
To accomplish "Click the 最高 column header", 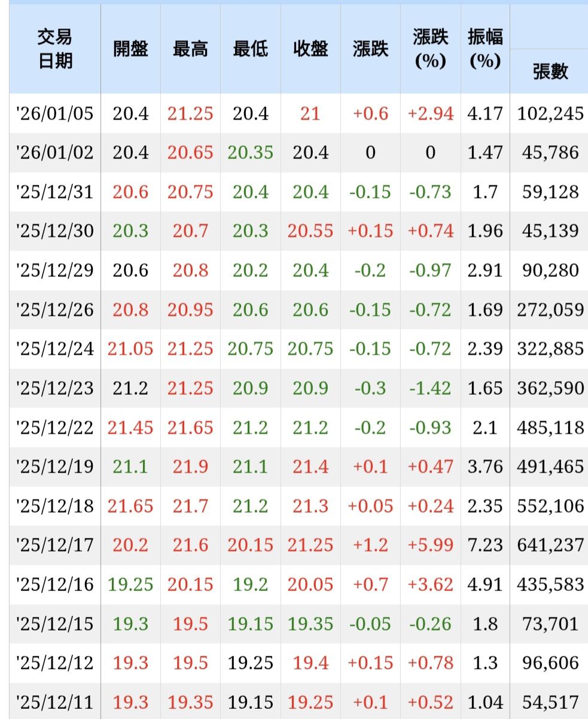I will click(x=190, y=49).
